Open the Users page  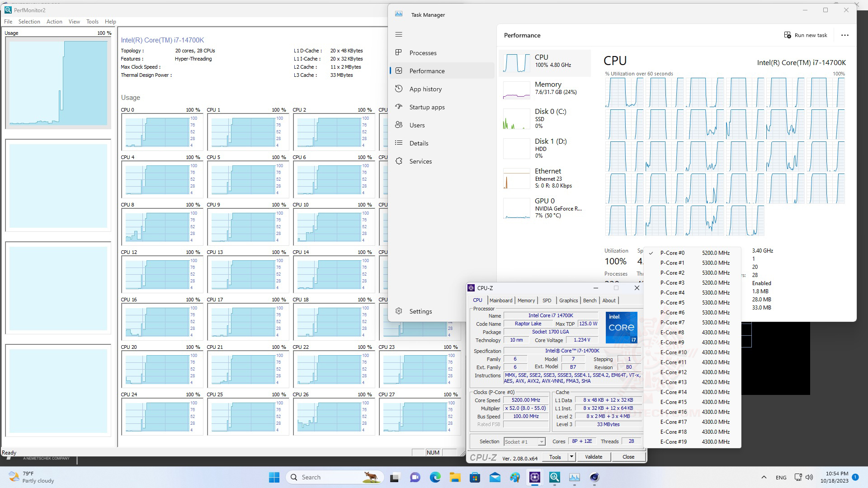(x=416, y=125)
